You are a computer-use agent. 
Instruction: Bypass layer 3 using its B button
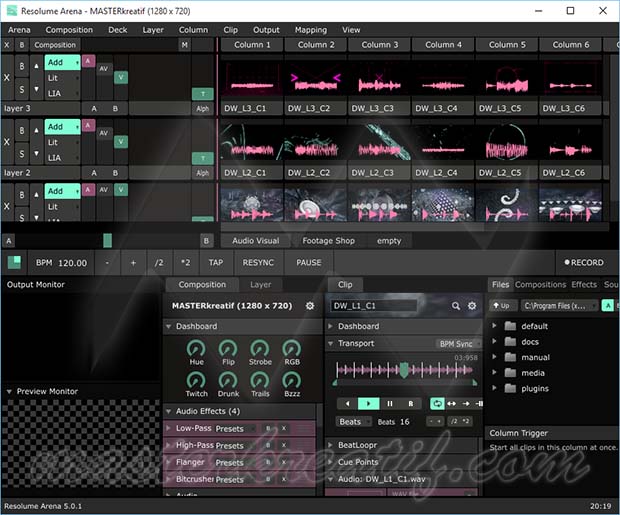(x=22, y=66)
